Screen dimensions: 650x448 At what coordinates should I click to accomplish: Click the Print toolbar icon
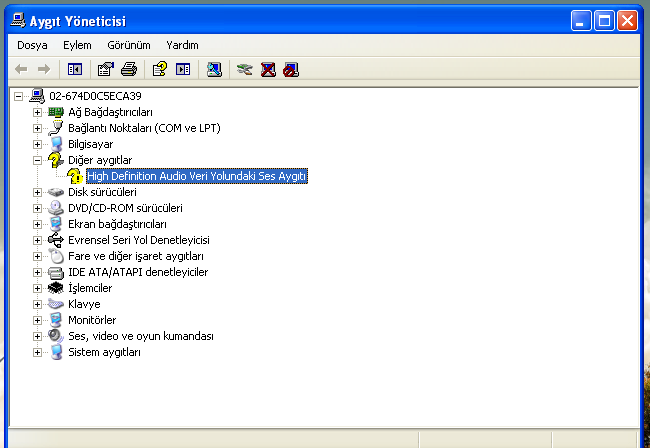point(129,69)
